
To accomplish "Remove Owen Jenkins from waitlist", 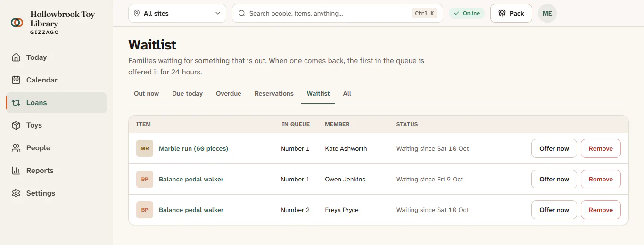I will pos(601,179).
